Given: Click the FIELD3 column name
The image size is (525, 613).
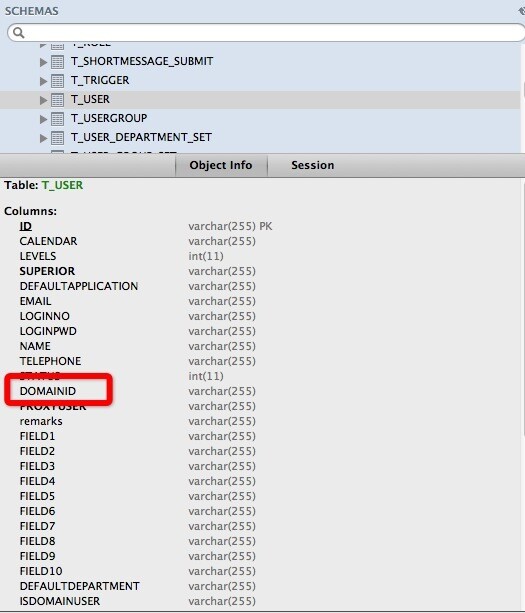Looking at the screenshot, I should click(37, 466).
